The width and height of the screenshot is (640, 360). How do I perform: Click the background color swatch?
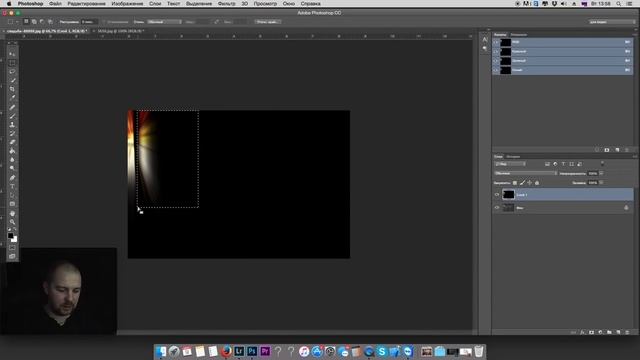pyautogui.click(x=14, y=240)
